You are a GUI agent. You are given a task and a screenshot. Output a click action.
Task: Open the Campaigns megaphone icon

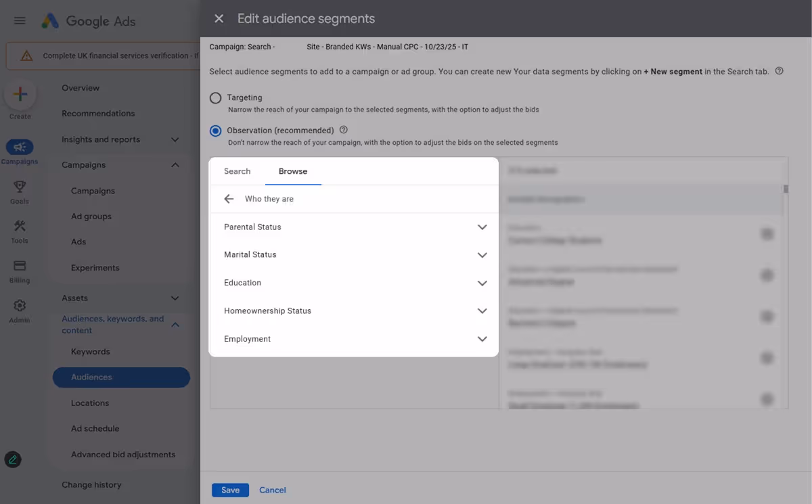pos(20,147)
